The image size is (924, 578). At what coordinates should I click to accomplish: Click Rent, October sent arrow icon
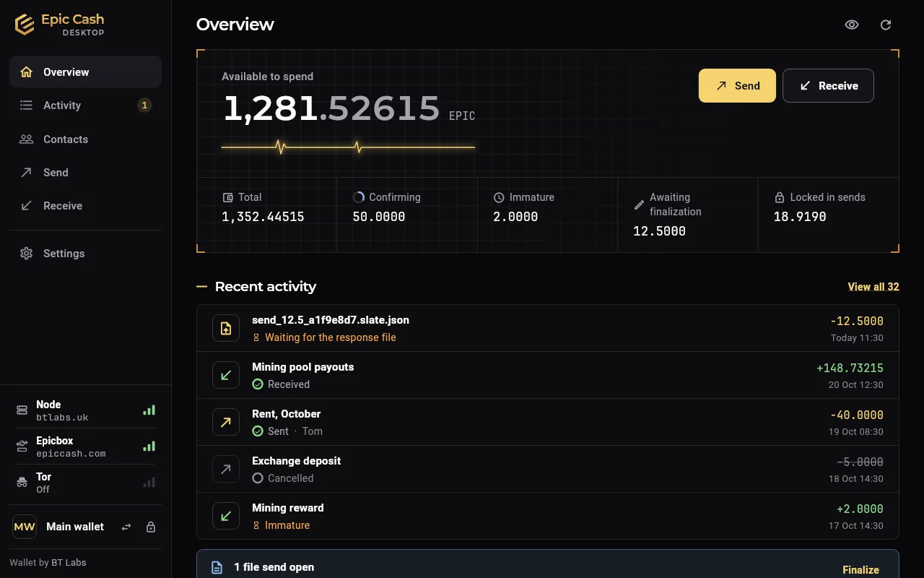[x=226, y=422]
